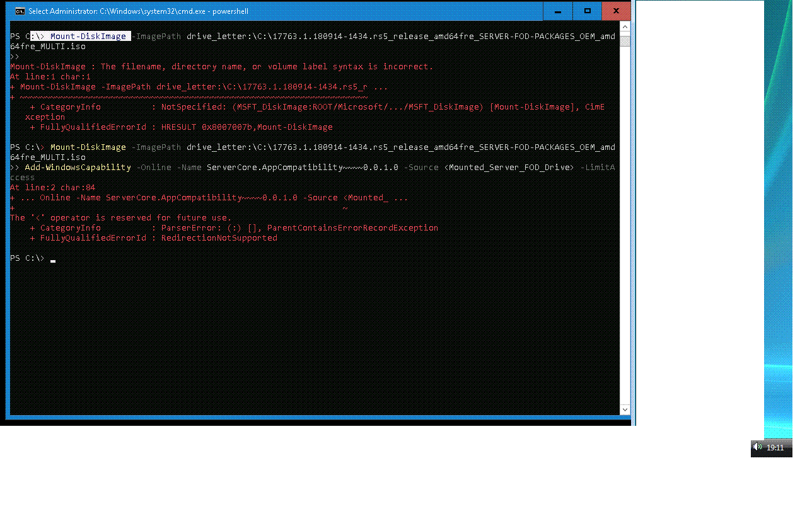This screenshot has width=812, height=514.
Task: Click the blinking cursor at last prompt
Action: pos(53,259)
